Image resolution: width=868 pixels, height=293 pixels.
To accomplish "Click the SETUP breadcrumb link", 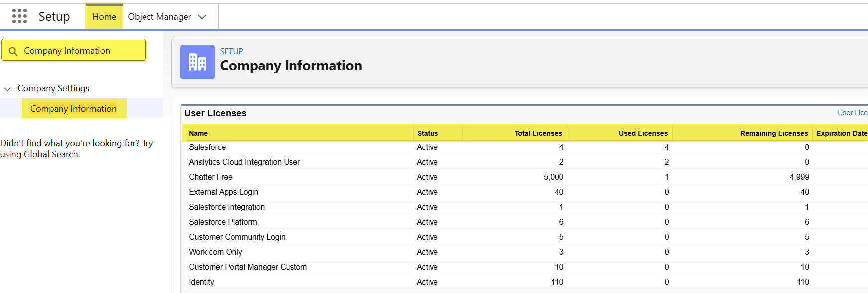I will 231,51.
